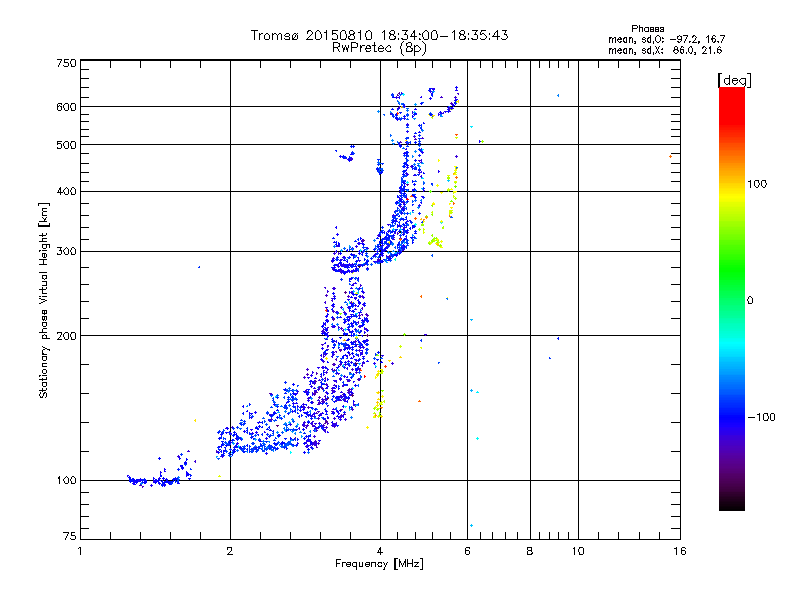Screen dimensions: 800x600
Task: Click the 300 tick on height axis
Action: pos(66,251)
